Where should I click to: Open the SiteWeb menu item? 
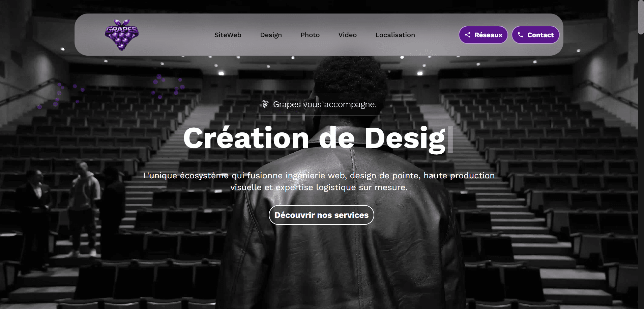tap(228, 35)
